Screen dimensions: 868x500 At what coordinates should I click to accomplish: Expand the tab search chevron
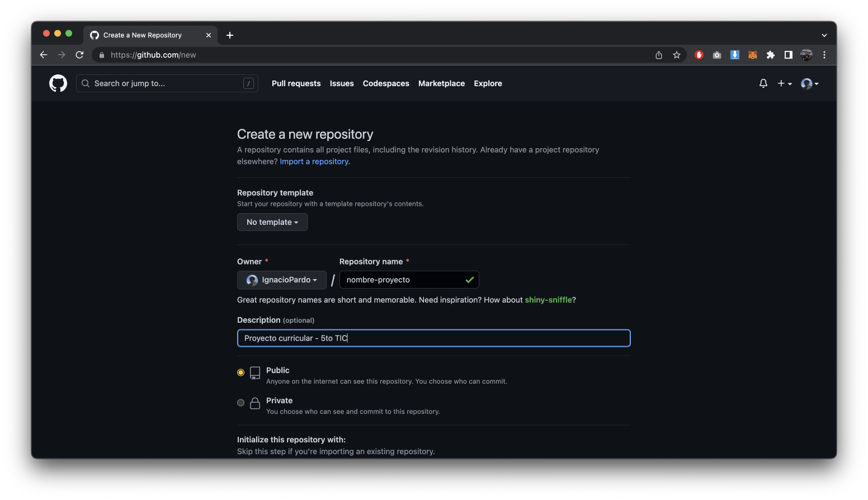coord(824,35)
